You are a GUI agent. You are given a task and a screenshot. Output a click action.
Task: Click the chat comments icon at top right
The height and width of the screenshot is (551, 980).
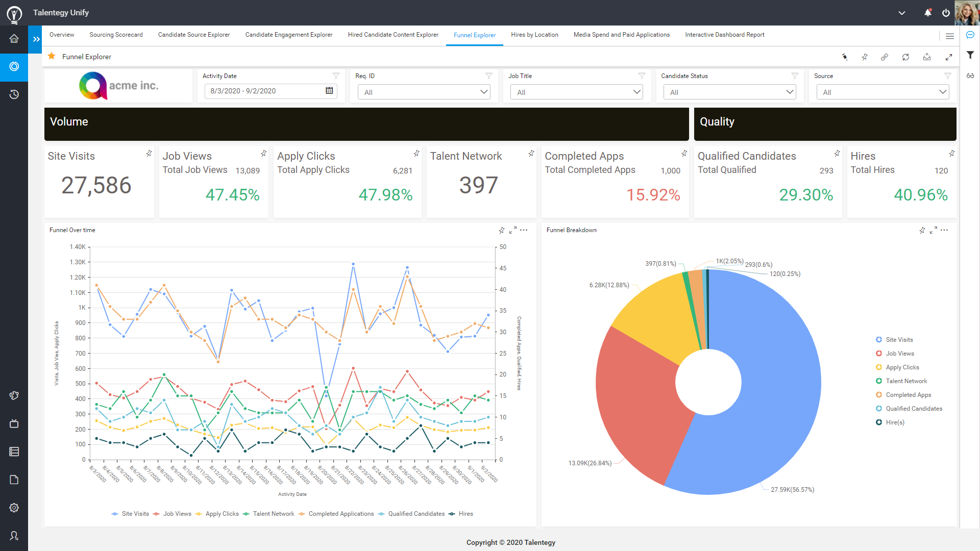(970, 35)
